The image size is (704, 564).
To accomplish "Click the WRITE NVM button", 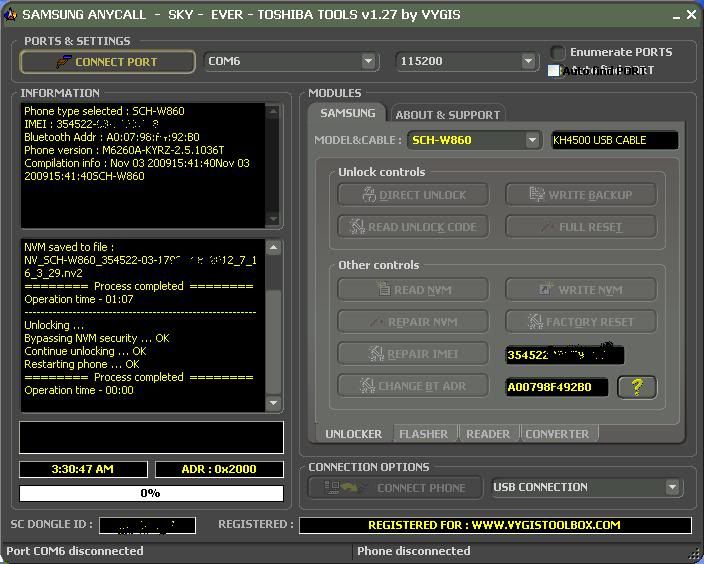I will [581, 290].
